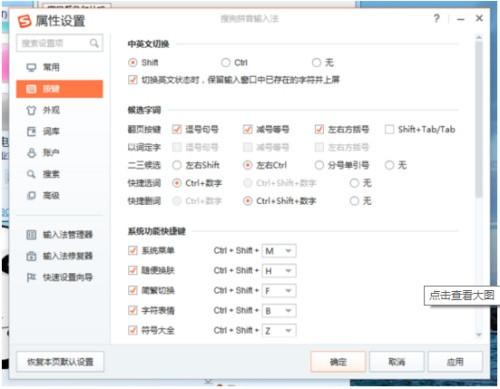Select 无 for 二三候选
This screenshot has width=500, height=389.
coord(389,165)
